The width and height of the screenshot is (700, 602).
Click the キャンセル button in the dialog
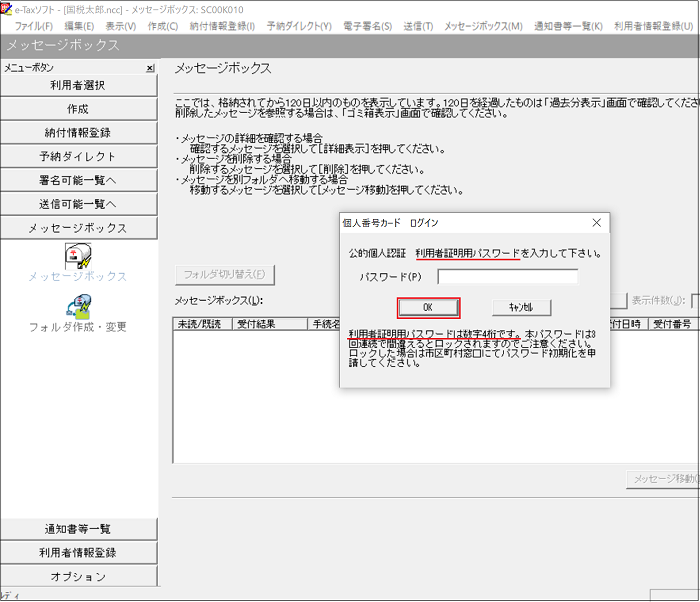tap(521, 308)
